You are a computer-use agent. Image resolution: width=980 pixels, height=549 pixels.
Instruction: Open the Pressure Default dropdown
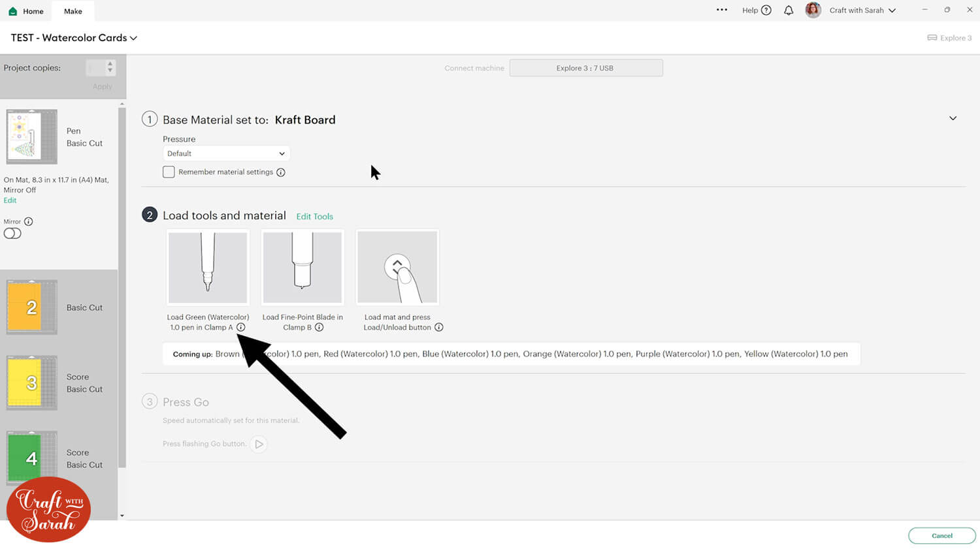226,153
